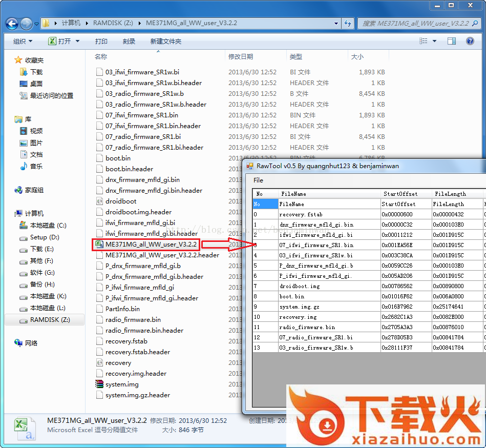The width and height of the screenshot is (486, 448).
Task: Open the 下载 favorites folder
Action: click(x=36, y=72)
